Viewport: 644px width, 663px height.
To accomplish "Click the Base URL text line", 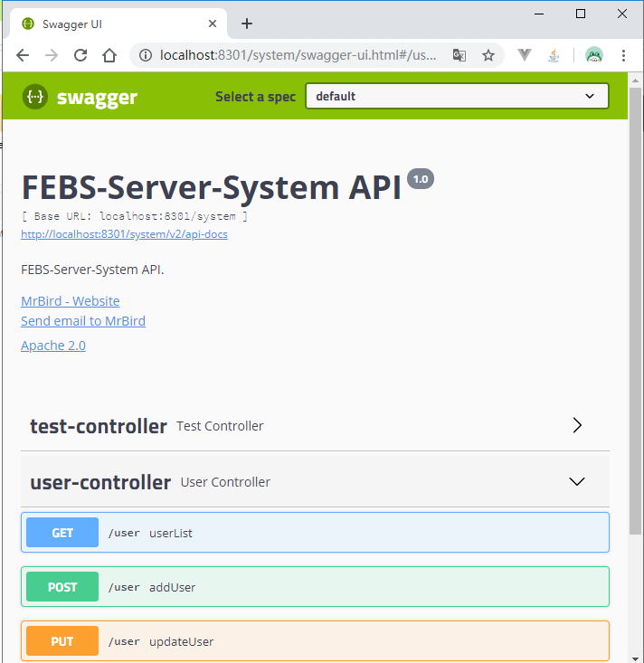I will [x=135, y=216].
